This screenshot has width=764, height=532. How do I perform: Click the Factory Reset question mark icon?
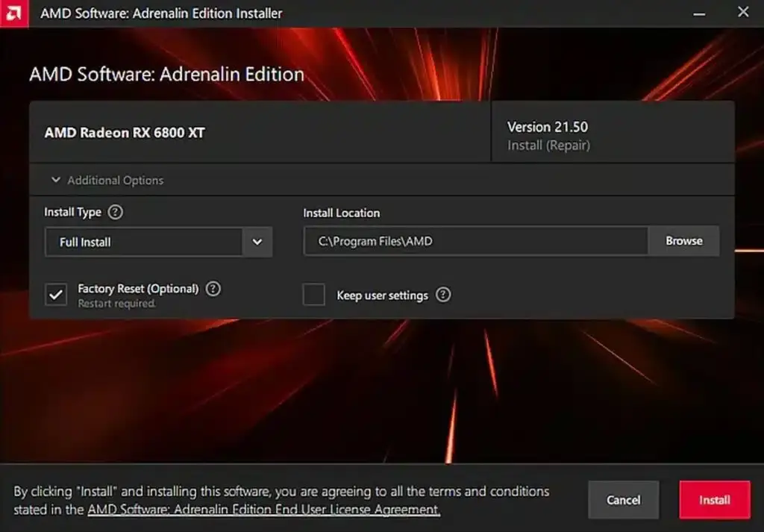tap(213, 288)
